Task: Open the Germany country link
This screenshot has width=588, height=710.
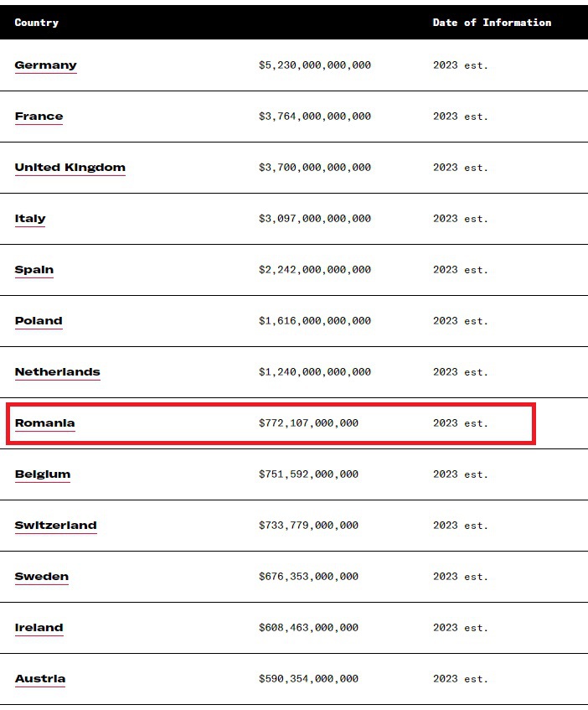Action: pyautogui.click(x=45, y=65)
